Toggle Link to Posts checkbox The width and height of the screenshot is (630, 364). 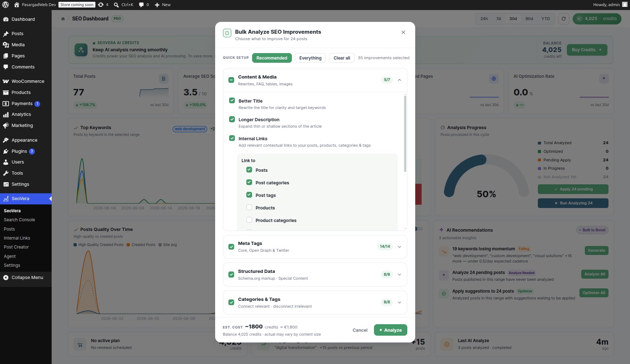(x=249, y=170)
